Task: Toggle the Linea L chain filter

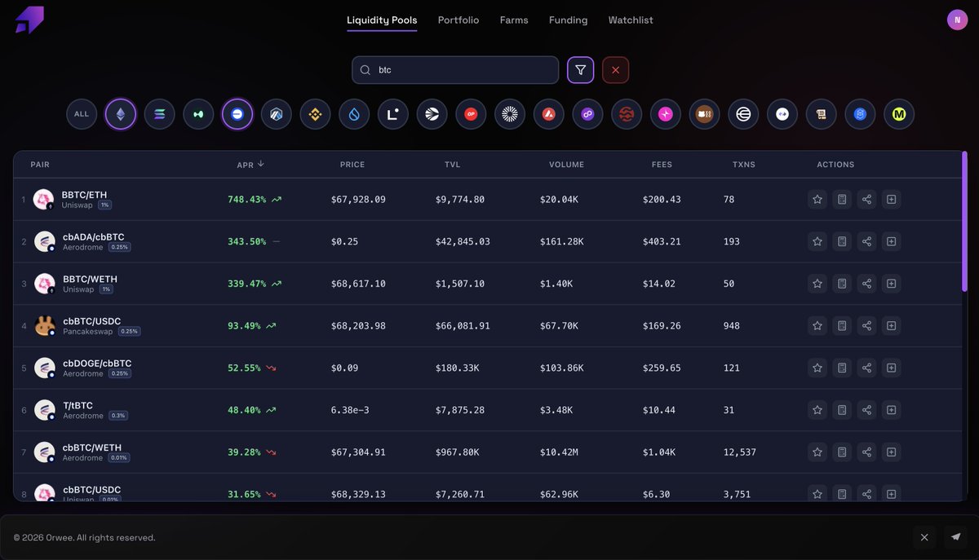Action: 393,114
